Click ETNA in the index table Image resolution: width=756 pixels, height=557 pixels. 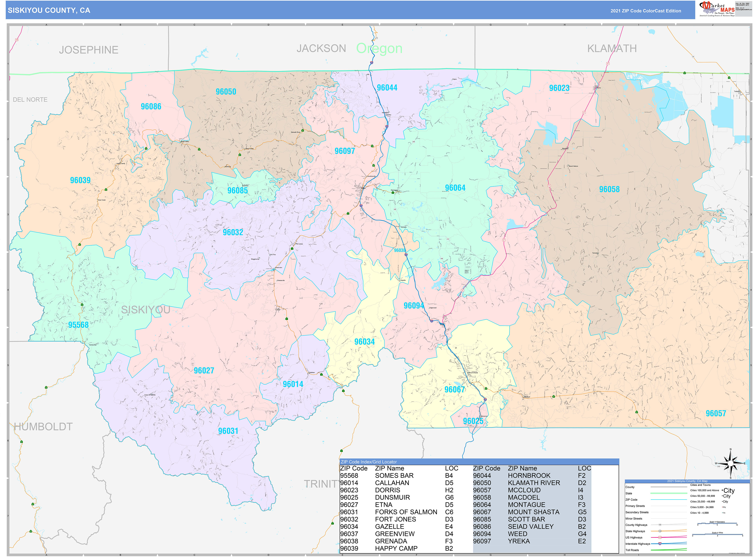coord(384,505)
